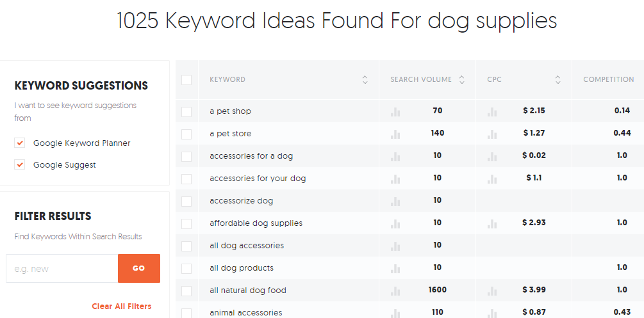Click CPC chart icon for 'animal accessories'
Screen dimensions: 644x318
click(x=492, y=314)
